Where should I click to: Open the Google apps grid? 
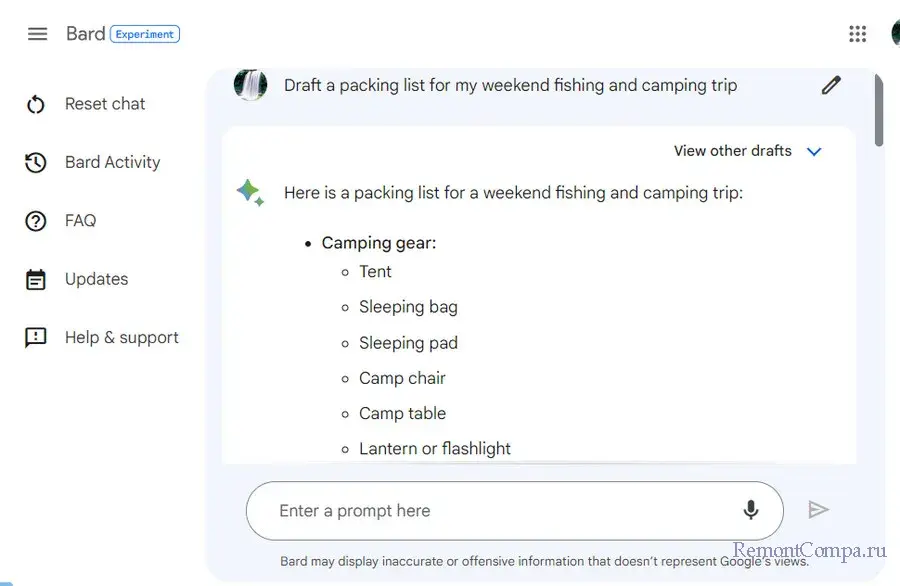(857, 34)
